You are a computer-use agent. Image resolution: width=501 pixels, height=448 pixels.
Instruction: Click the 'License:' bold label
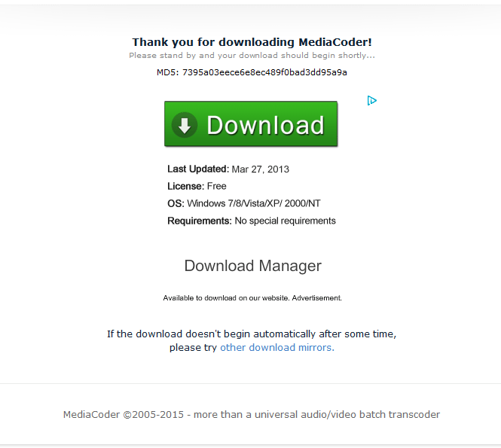pyautogui.click(x=185, y=186)
